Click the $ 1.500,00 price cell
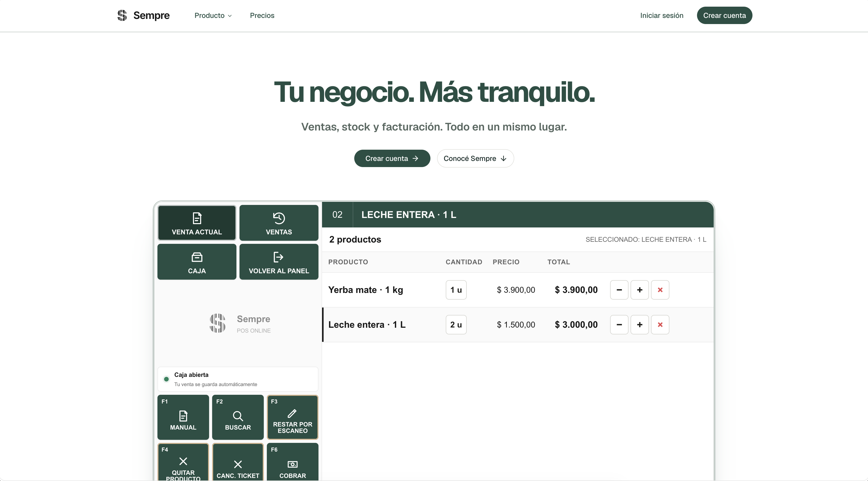 [x=516, y=324]
